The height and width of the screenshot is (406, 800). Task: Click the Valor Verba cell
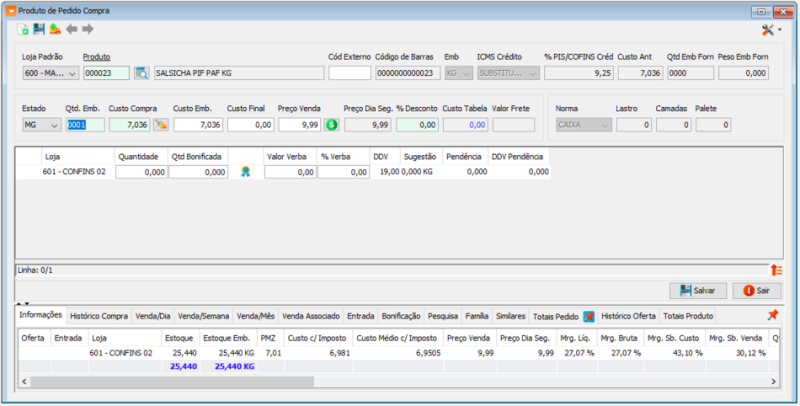tap(290, 172)
